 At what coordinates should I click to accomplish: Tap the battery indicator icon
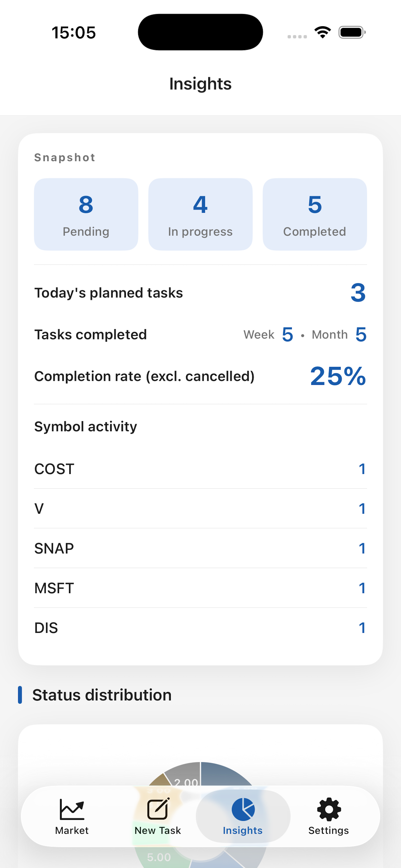pos(352,32)
